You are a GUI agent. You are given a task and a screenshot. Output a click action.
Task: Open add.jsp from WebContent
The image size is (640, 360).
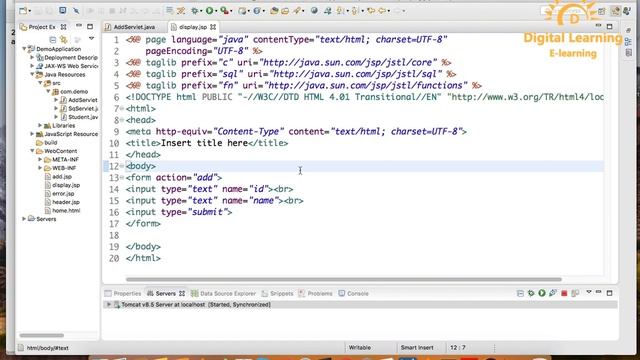click(58, 177)
